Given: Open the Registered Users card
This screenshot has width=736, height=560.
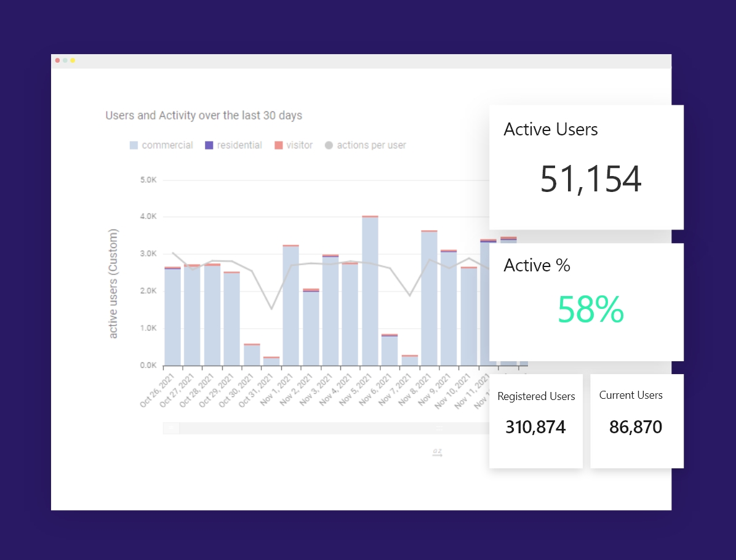Looking at the screenshot, I should (535, 420).
